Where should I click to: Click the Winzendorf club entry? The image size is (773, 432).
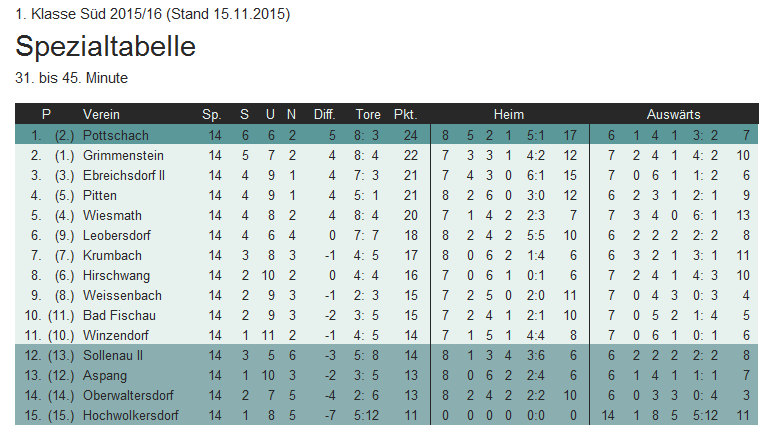[118, 335]
